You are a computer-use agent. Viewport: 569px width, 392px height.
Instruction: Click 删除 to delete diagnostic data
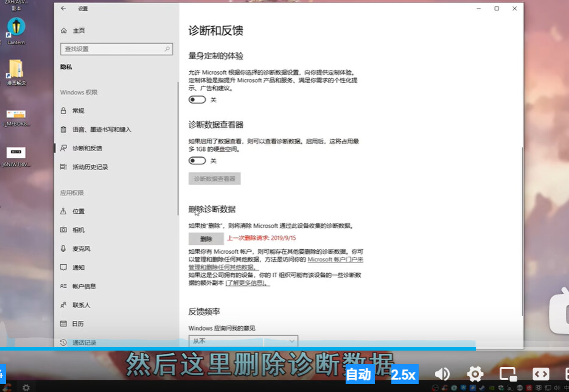pos(206,239)
